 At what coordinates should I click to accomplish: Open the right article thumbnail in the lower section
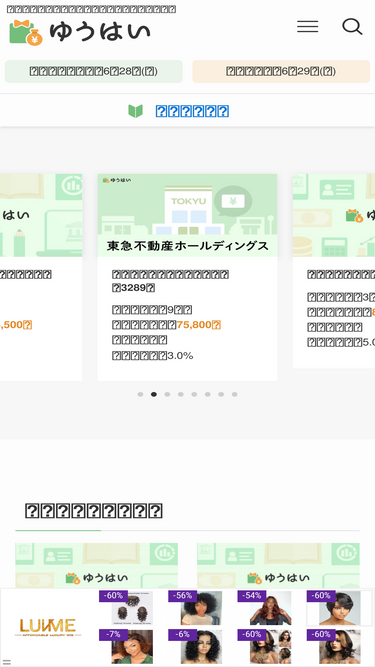278,565
